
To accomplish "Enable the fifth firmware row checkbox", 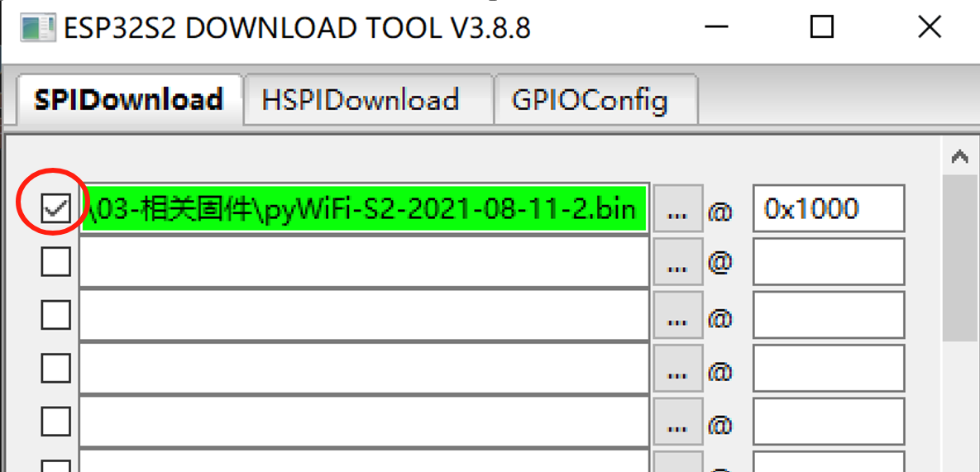I will 55,422.
